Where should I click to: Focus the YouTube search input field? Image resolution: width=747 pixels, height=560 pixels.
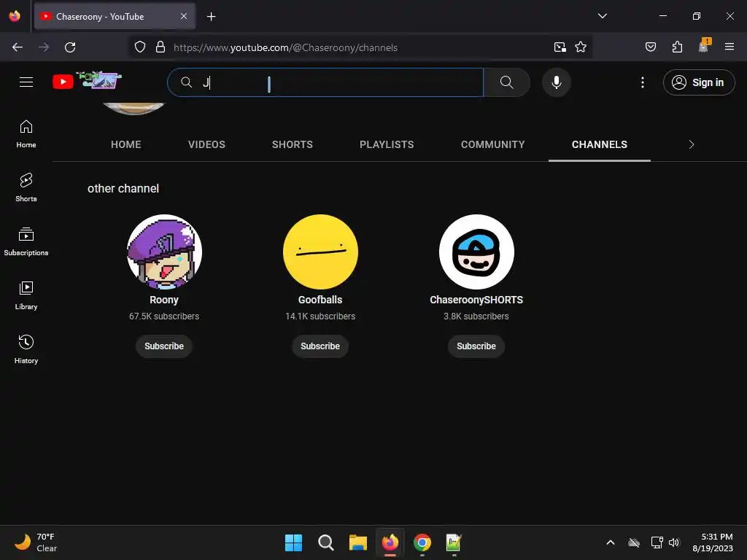click(326, 82)
